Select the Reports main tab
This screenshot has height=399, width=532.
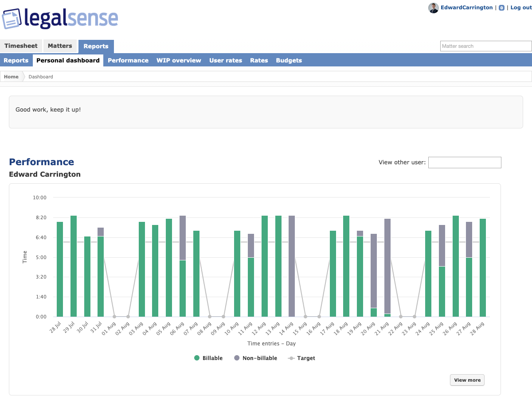pyautogui.click(x=96, y=46)
